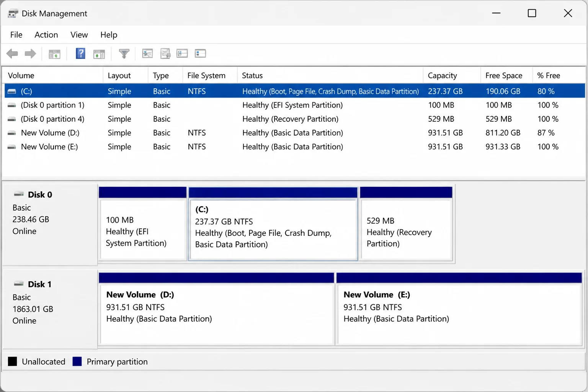Click the 811.20 GB free space cell
588x392 pixels.
coord(503,133)
